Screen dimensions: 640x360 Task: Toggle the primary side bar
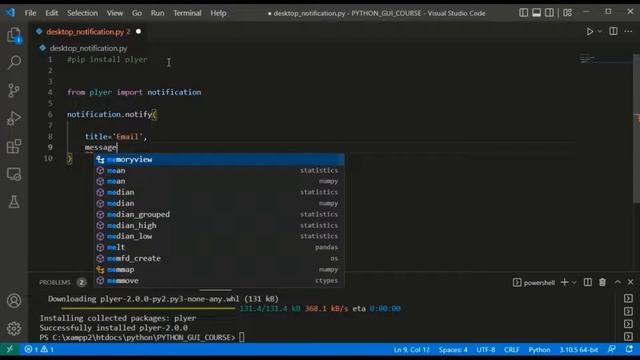[523, 13]
